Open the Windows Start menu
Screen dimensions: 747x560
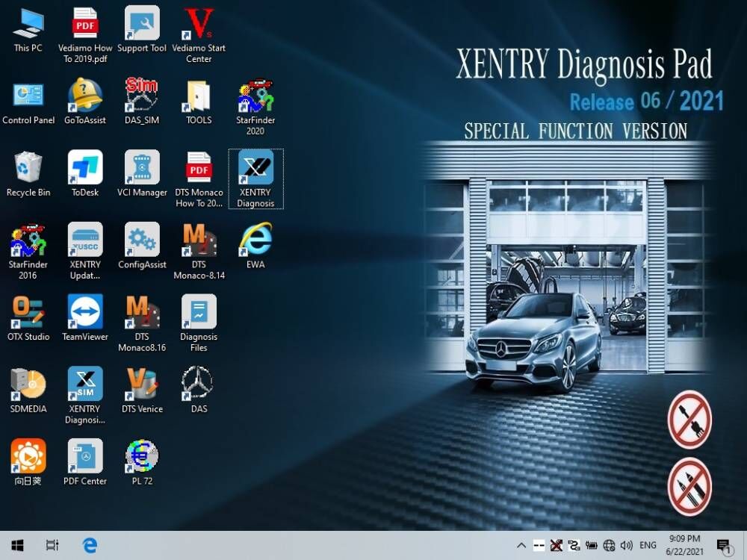click(18, 545)
